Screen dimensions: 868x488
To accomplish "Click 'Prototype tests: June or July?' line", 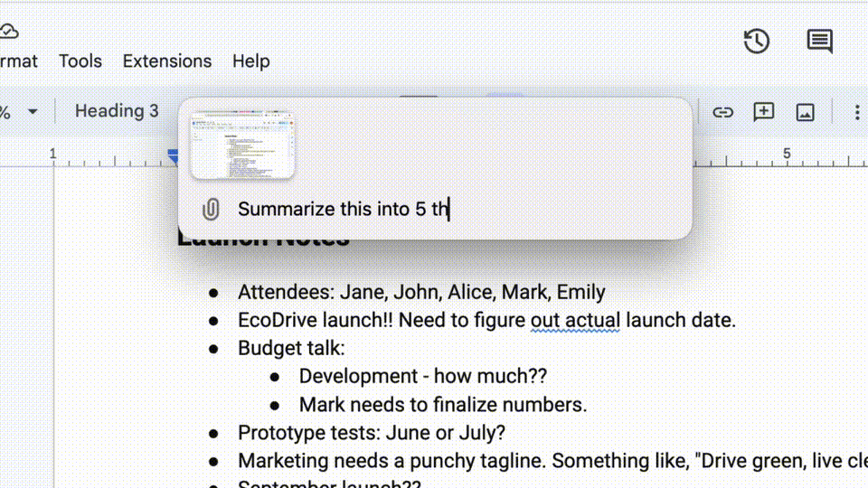I will [x=372, y=433].
